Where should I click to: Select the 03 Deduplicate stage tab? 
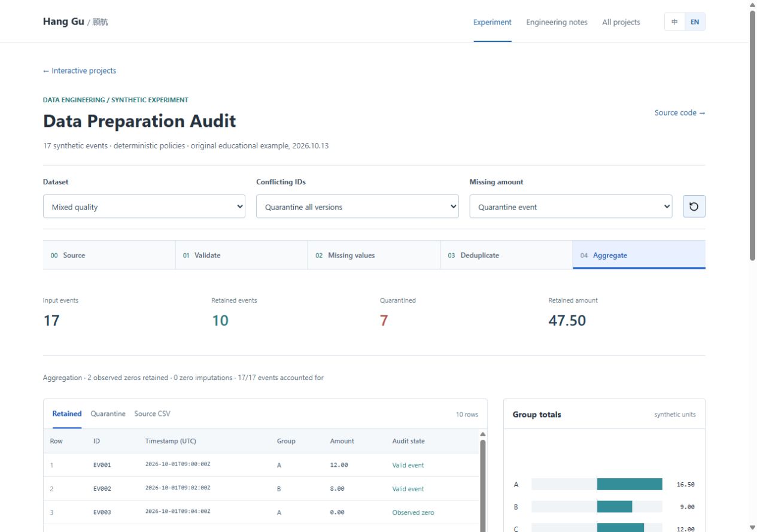coord(507,255)
